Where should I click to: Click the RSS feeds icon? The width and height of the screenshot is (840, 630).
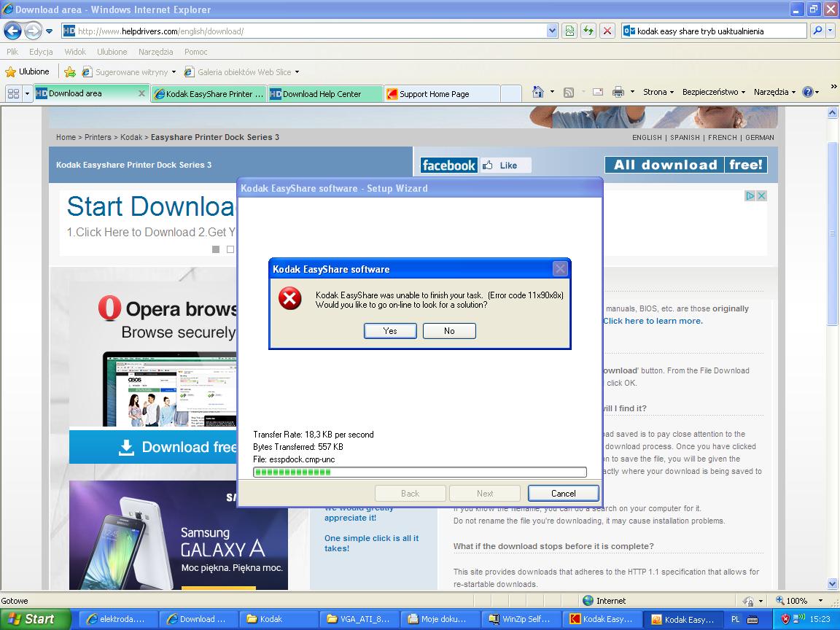[569, 92]
